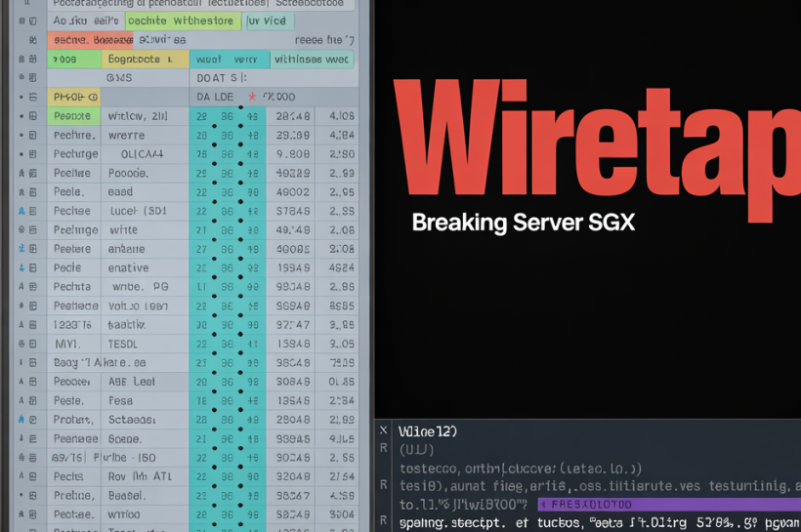Click the value 49002 in Peele. row

pos(293,192)
